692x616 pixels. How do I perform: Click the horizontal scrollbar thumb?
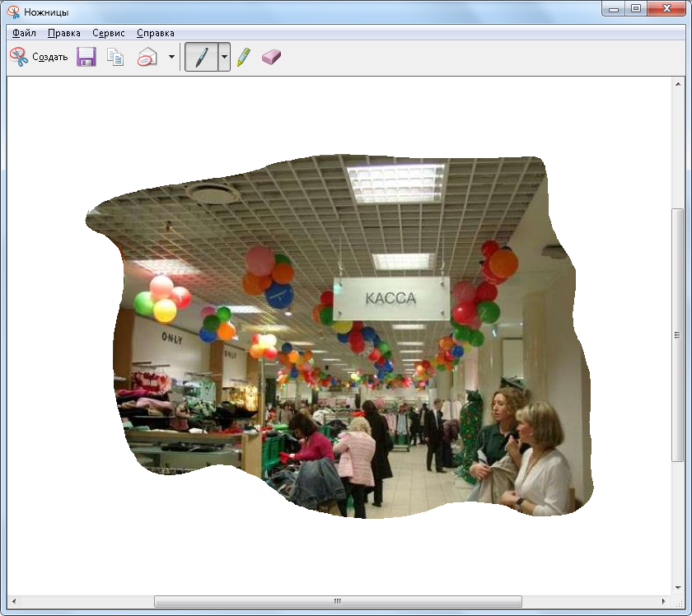coord(338,601)
